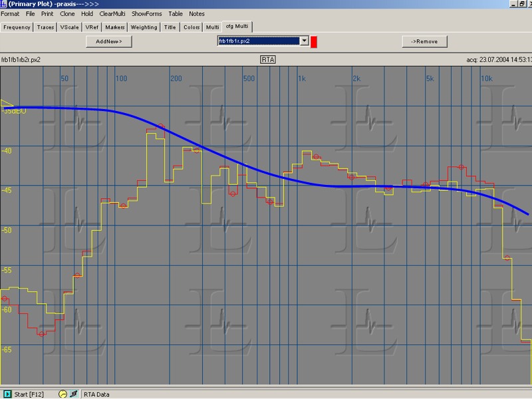Viewport: 532px width, 399px height.
Task: Go to the Colors tab
Action: pos(191,27)
